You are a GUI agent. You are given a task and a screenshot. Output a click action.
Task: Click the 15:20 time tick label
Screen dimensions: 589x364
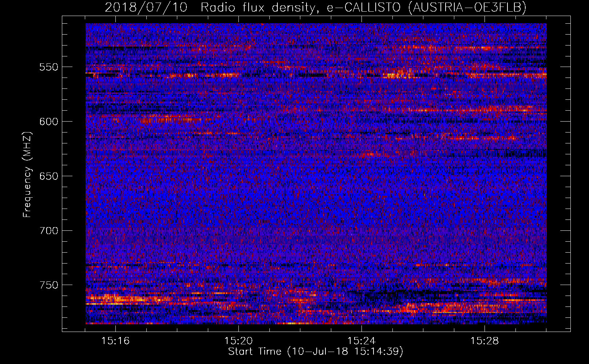(238, 341)
